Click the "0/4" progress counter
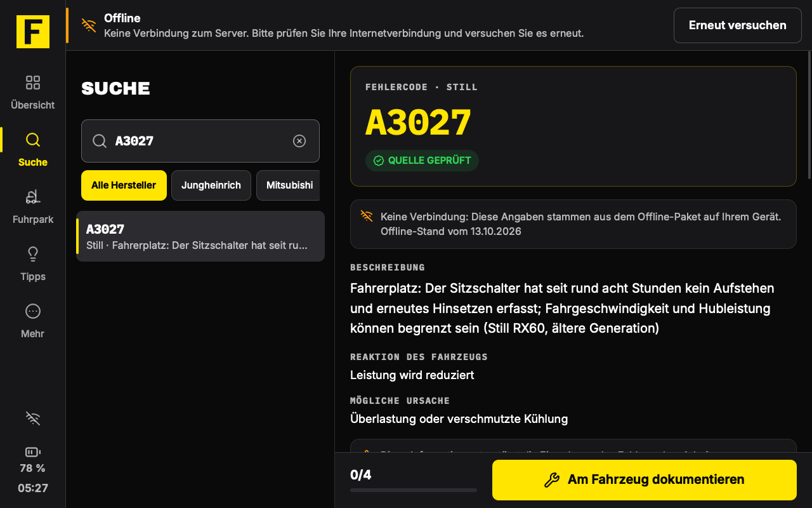Image resolution: width=812 pixels, height=508 pixels. (x=361, y=475)
